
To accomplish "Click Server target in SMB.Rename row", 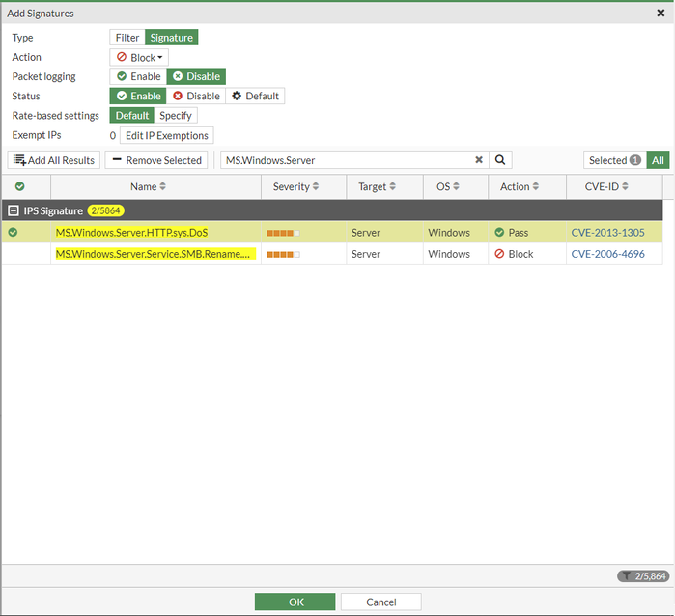I will [366, 254].
